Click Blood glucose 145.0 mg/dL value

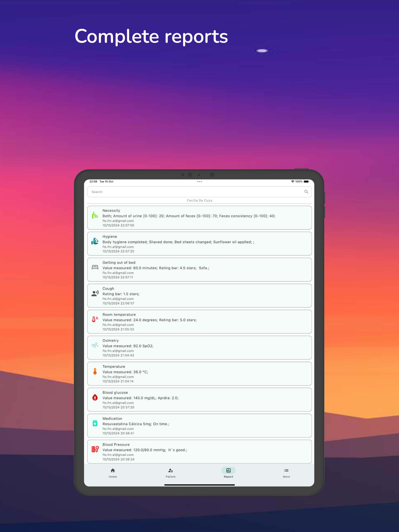141,398
